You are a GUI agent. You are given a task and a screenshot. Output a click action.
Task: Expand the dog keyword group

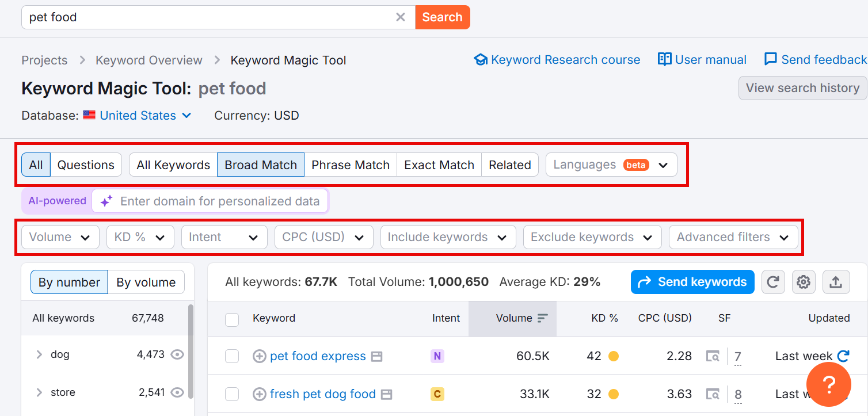pyautogui.click(x=39, y=354)
